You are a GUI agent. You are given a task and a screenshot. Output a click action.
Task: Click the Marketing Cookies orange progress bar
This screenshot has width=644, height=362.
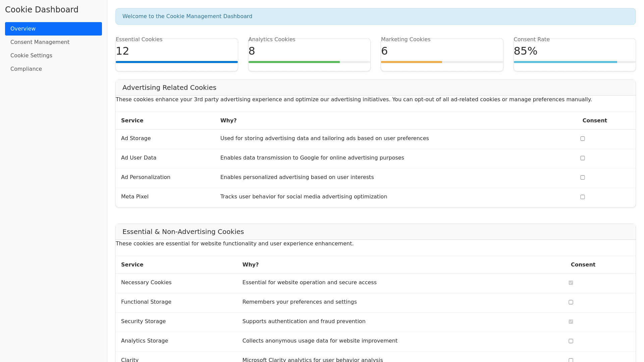[412, 62]
